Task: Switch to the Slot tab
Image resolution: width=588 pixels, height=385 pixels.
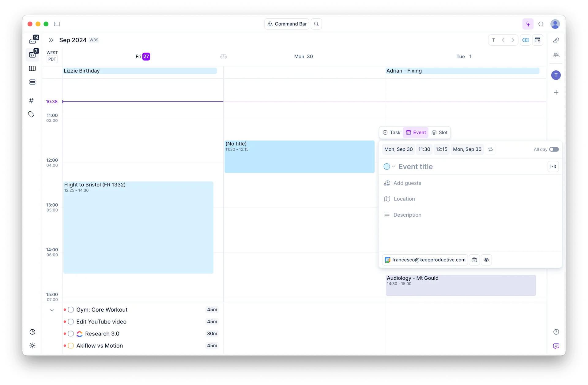Action: 439,132
